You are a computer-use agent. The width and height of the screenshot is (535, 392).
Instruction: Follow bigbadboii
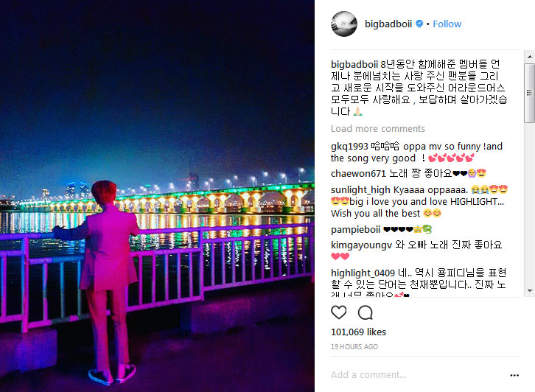pyautogui.click(x=447, y=24)
